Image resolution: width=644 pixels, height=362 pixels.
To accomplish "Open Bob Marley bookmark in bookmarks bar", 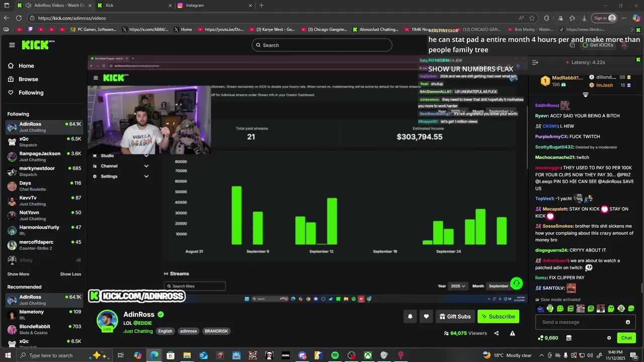I will point(530,29).
